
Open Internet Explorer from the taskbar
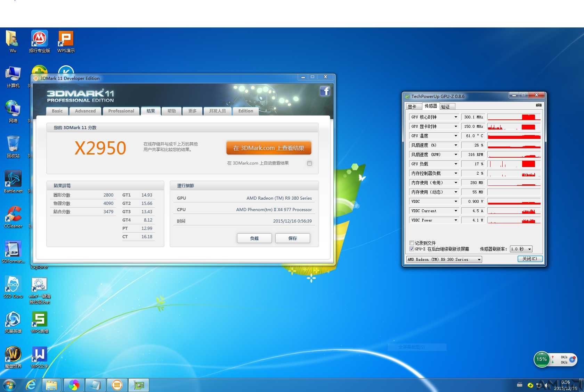click(x=31, y=385)
